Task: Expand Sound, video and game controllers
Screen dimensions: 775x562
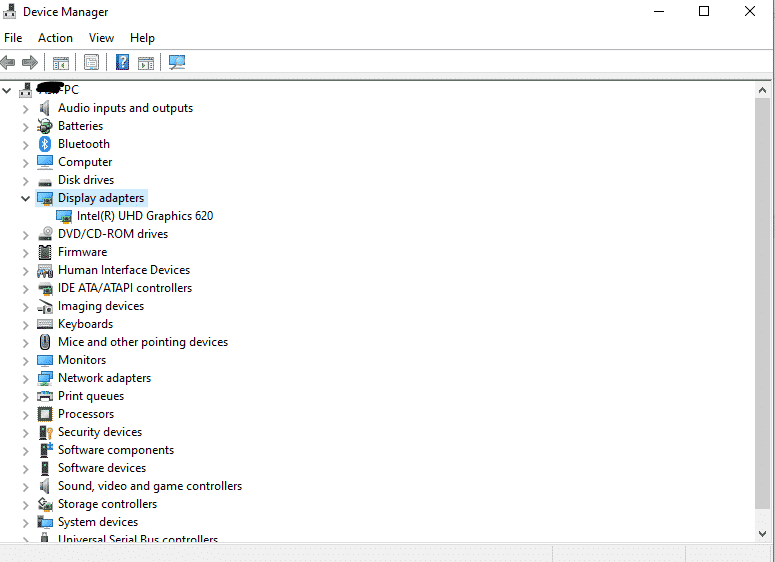Action: (x=26, y=487)
